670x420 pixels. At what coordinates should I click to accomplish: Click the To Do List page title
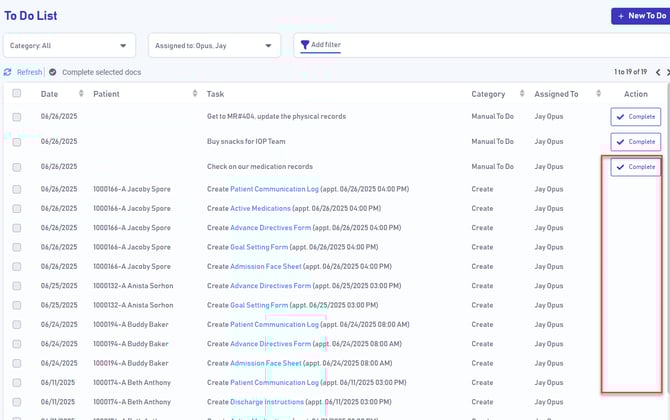(x=31, y=16)
